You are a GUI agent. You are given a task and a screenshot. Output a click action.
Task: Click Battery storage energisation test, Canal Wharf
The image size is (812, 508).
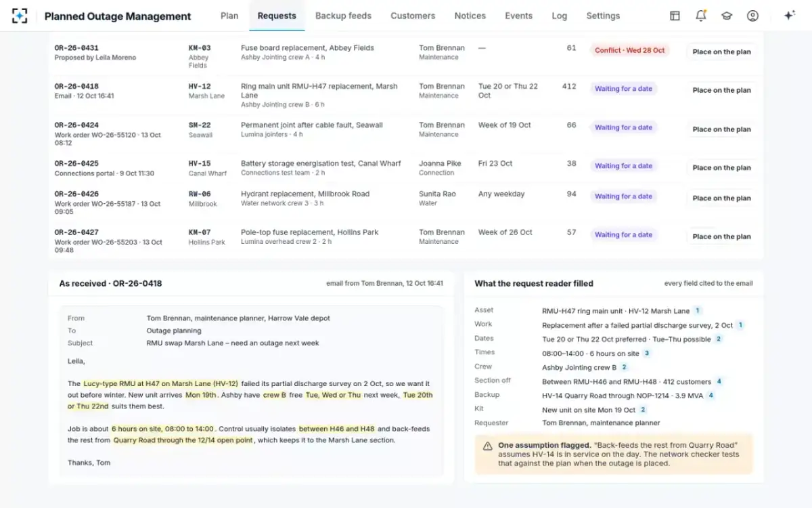(321, 164)
